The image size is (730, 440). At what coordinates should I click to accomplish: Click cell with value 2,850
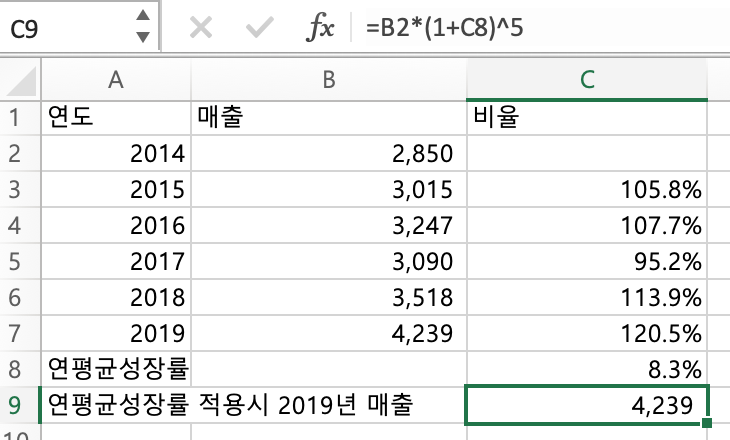click(x=329, y=153)
